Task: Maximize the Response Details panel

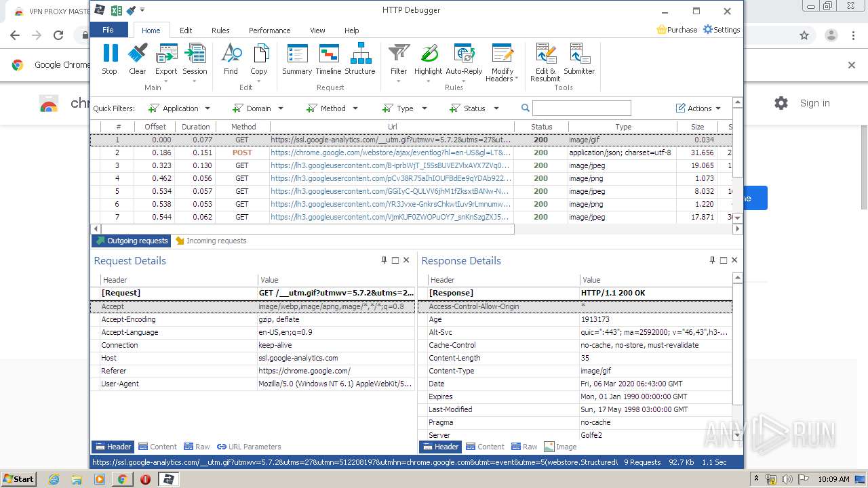Action: tap(723, 260)
